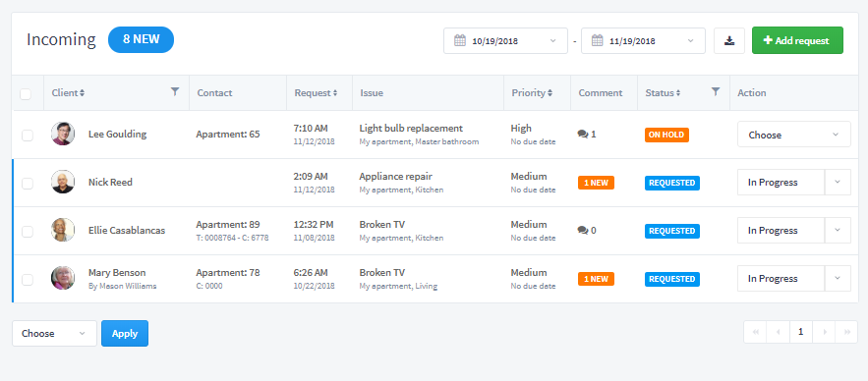Sort table by Request column header
This screenshot has height=381, width=868.
coord(316,93)
